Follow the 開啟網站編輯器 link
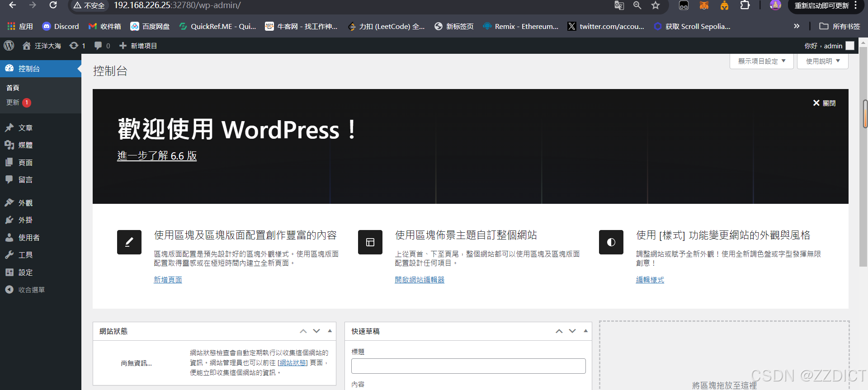868x390 pixels. 420,280
